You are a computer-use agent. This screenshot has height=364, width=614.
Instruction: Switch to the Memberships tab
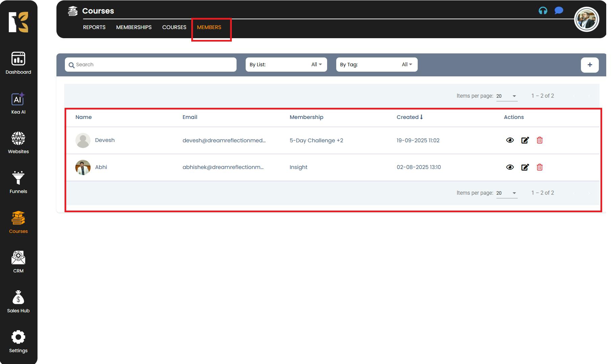coord(134,27)
